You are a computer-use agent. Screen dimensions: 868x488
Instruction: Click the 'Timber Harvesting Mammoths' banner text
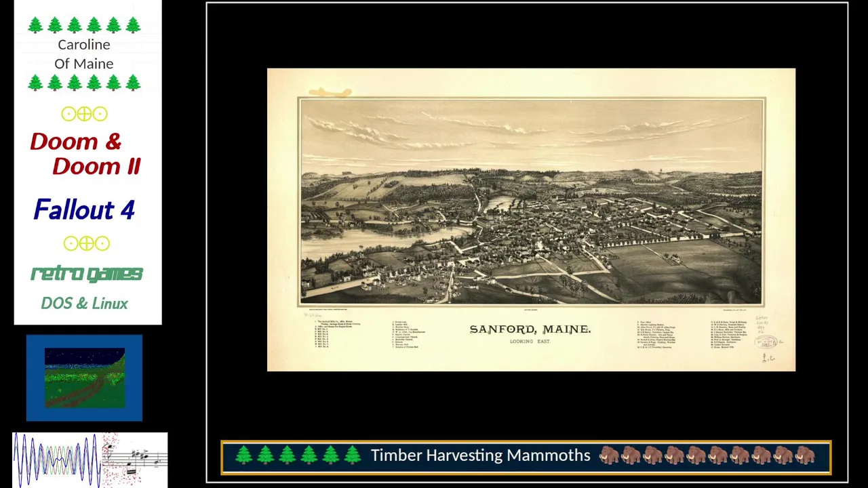480,455
